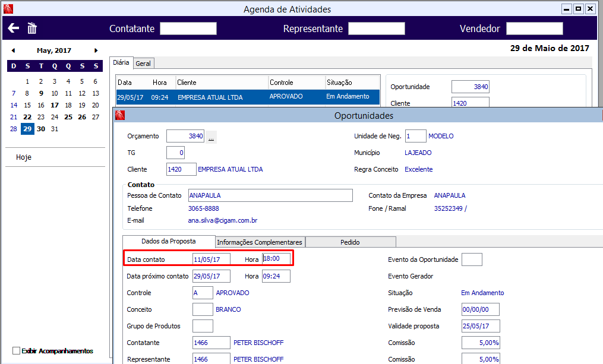Enable Exibir Acompanhamentos checkbox
Screen dimensions: 603x364
pyautogui.click(x=16, y=350)
